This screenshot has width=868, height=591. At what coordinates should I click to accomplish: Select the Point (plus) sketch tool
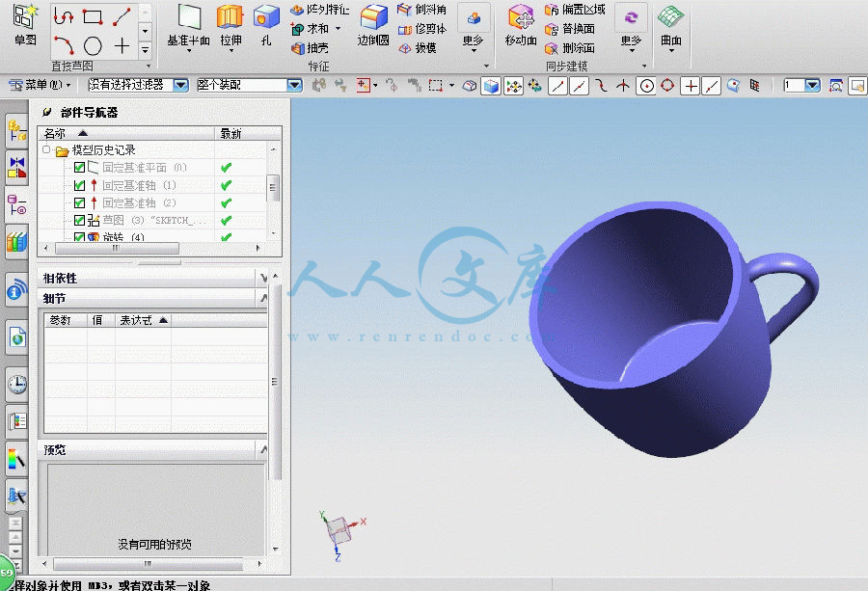[x=122, y=45]
